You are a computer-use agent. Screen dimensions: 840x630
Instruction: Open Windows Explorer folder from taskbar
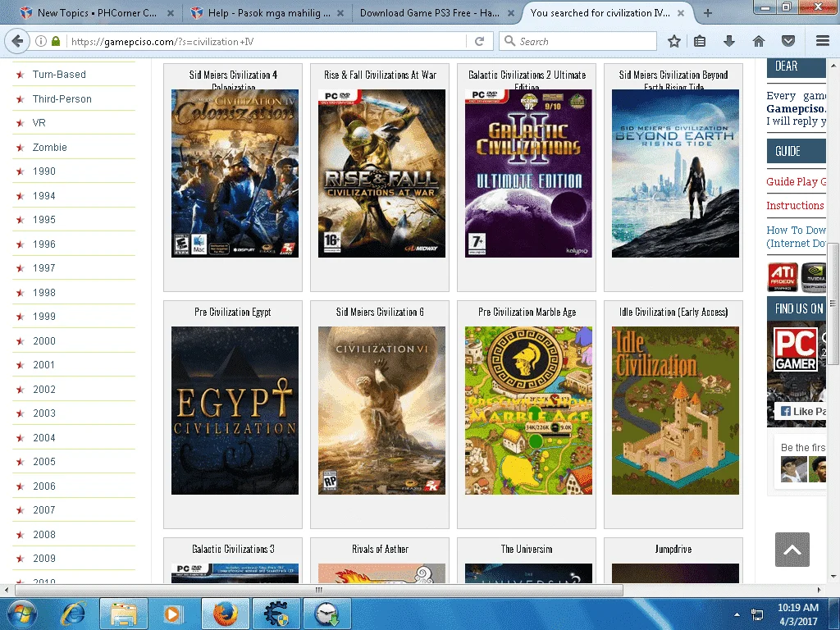pyautogui.click(x=123, y=614)
